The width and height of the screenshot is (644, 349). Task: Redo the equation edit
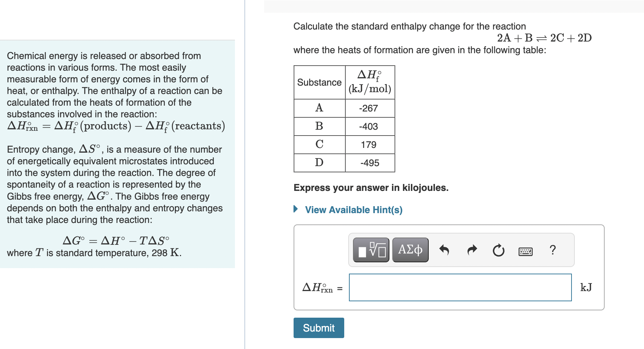coord(471,250)
